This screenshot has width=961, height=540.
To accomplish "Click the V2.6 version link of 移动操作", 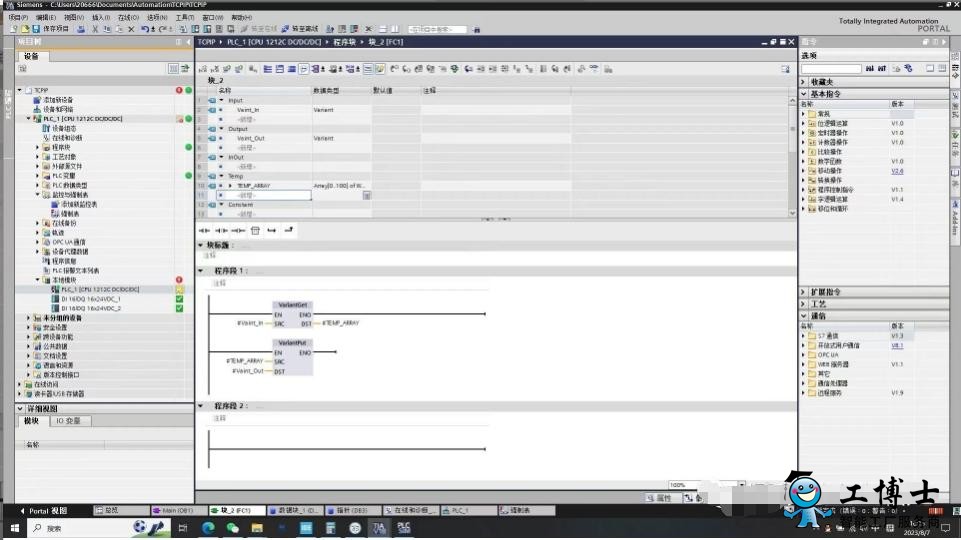I will pos(897,171).
